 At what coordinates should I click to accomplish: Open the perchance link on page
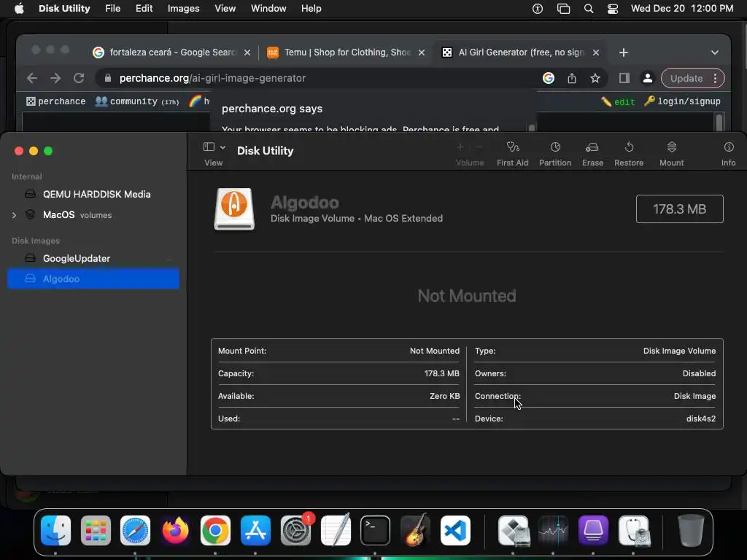[55, 101]
